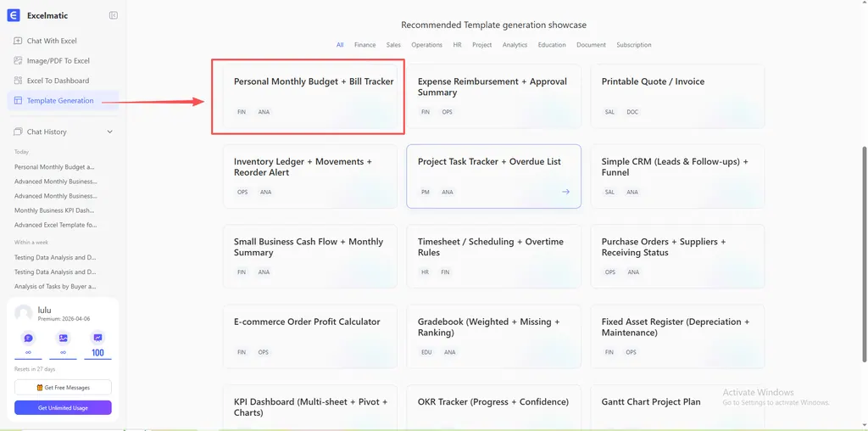Click the arrow on Project Task Tracker card
The image size is (868, 431).
click(566, 192)
